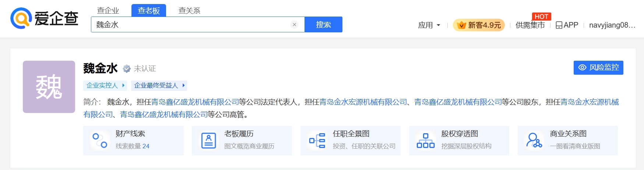Open 青岛金水宏源机械有限公司 link before 等公司股东

point(363,102)
